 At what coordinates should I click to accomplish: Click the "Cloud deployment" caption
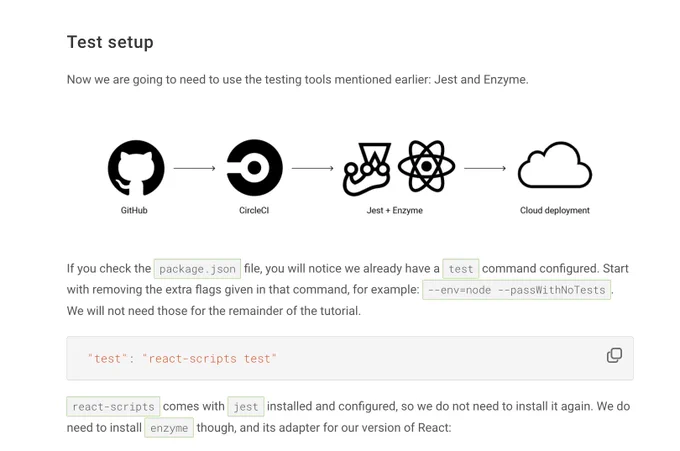tap(555, 210)
